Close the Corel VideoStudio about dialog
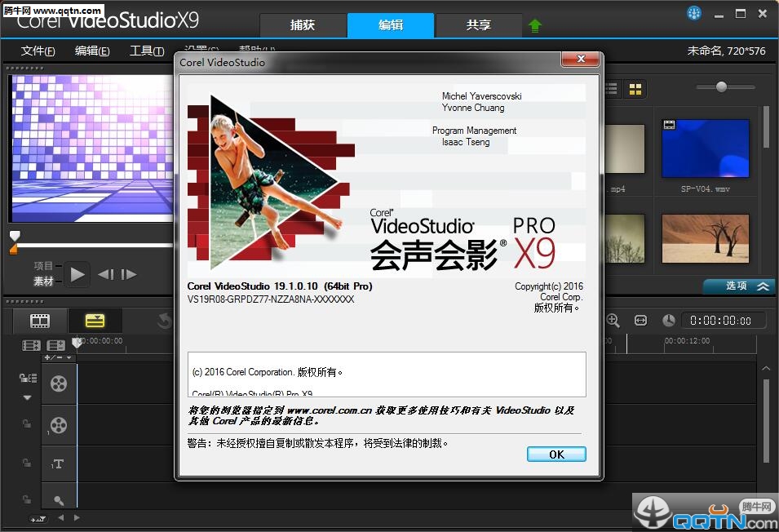Screen dimensions: 779x532 click(580, 59)
